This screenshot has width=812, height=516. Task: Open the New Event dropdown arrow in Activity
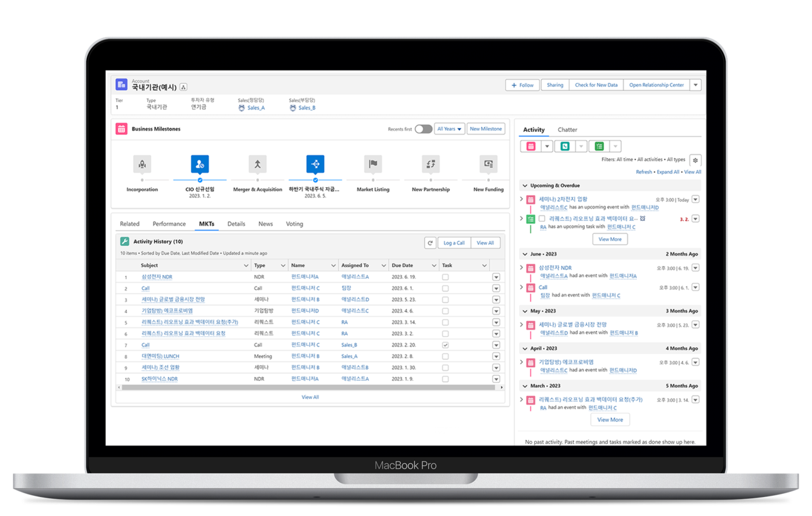click(547, 146)
